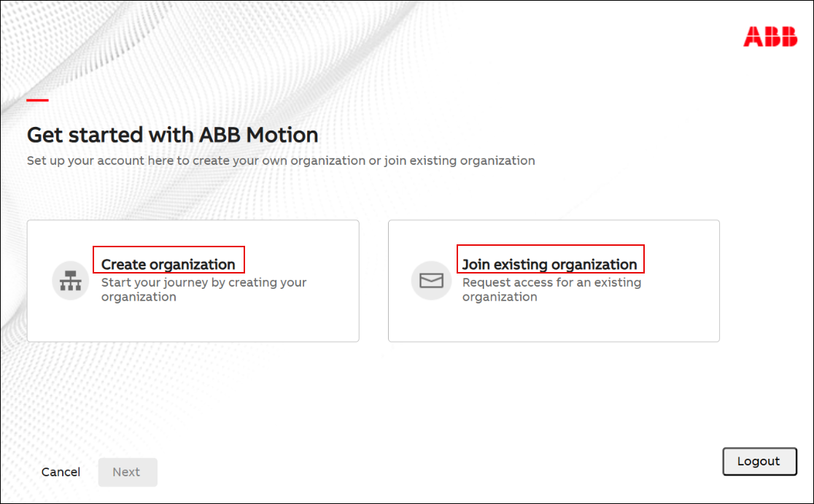Select the Create organization title

[x=168, y=264]
